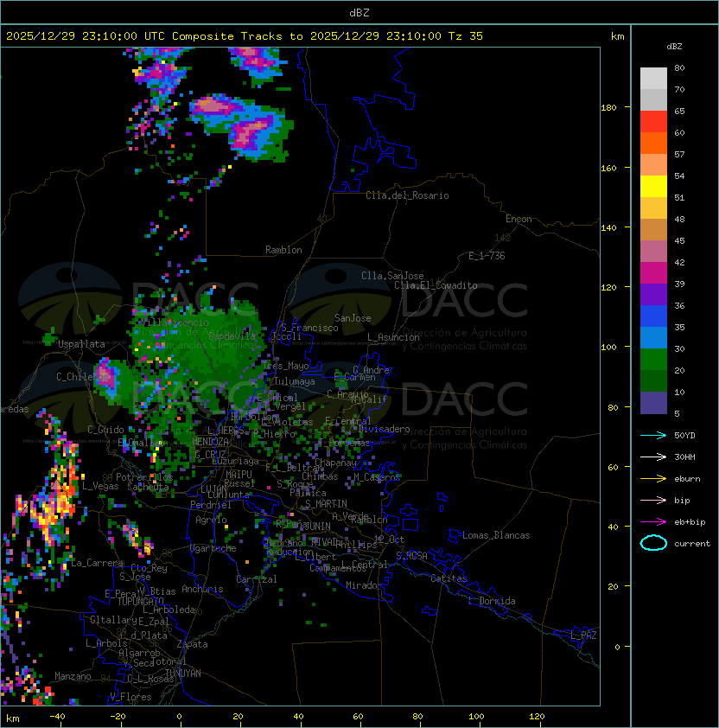Click the 'Carrizal' map label

[257, 579]
